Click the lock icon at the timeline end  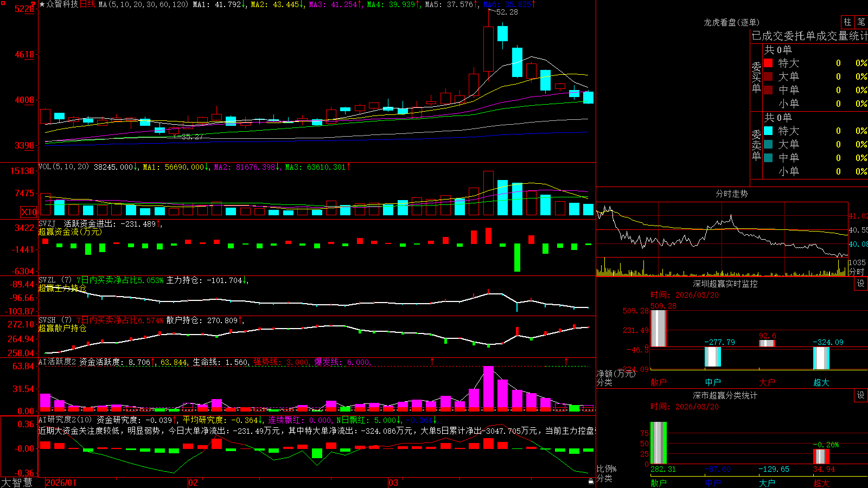(x=591, y=481)
